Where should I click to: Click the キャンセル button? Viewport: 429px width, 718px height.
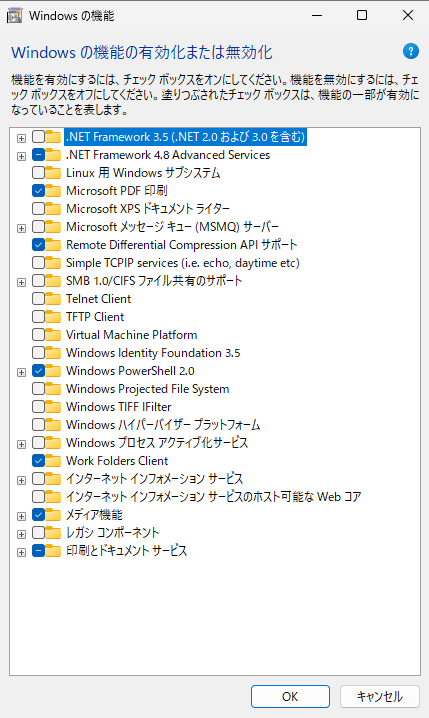click(380, 696)
